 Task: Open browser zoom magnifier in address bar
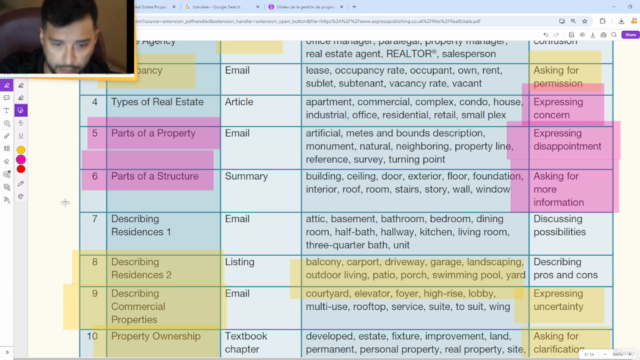pos(573,21)
